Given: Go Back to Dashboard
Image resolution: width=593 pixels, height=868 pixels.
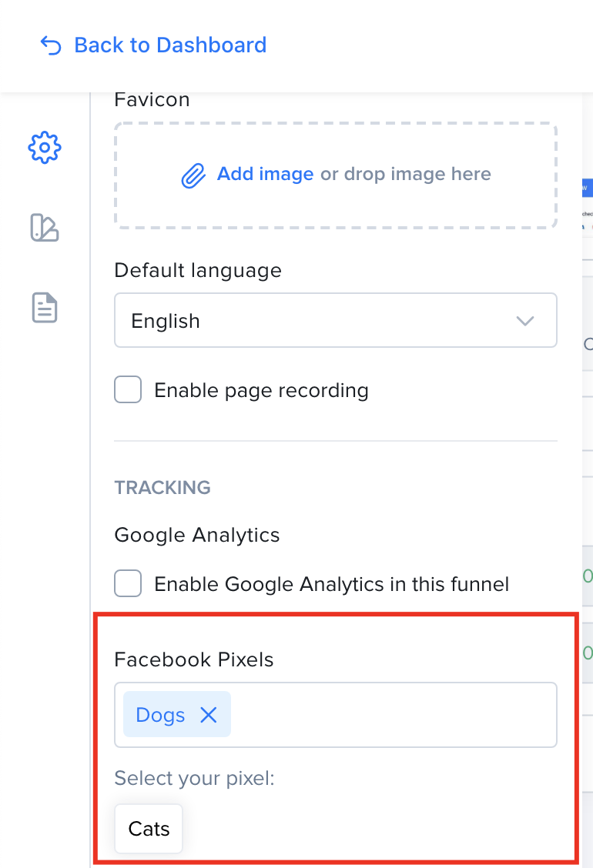Looking at the screenshot, I should (x=170, y=45).
